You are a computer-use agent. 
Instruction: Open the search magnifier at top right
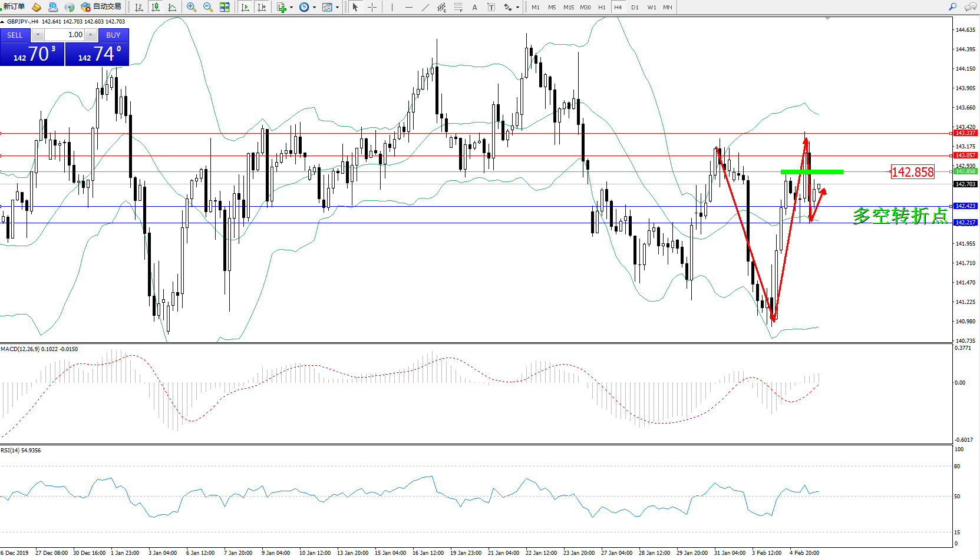(x=952, y=7)
